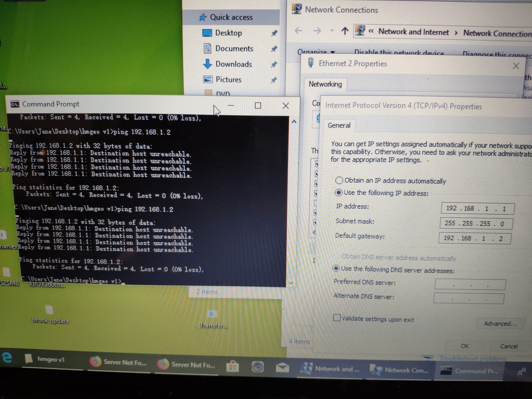The height and width of the screenshot is (399, 532).
Task: Open the Troubleshoot problems link
Action: 473,358
